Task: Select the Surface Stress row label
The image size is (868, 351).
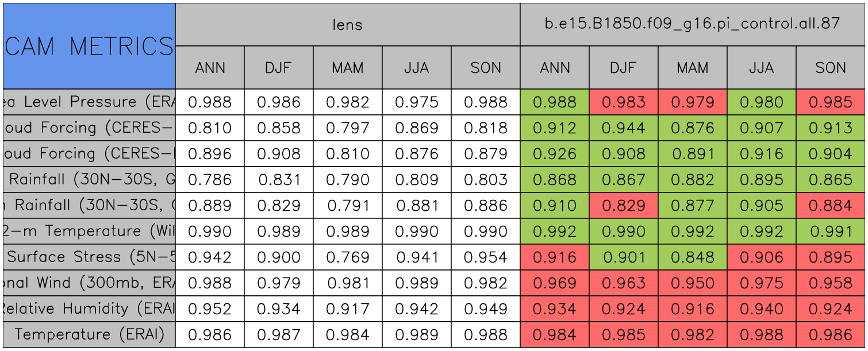Action: (x=89, y=257)
